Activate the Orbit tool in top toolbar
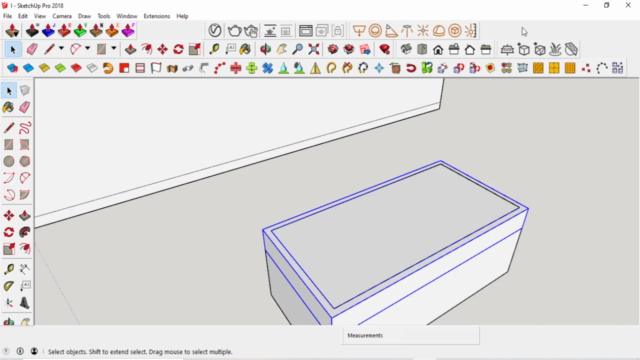 [x=265, y=49]
